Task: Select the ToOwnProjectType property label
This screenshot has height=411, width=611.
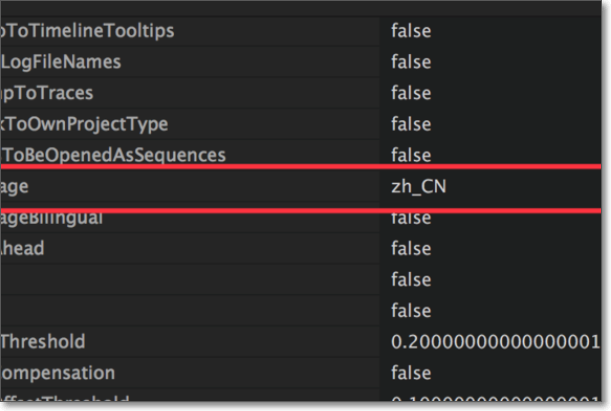Action: click(x=84, y=124)
